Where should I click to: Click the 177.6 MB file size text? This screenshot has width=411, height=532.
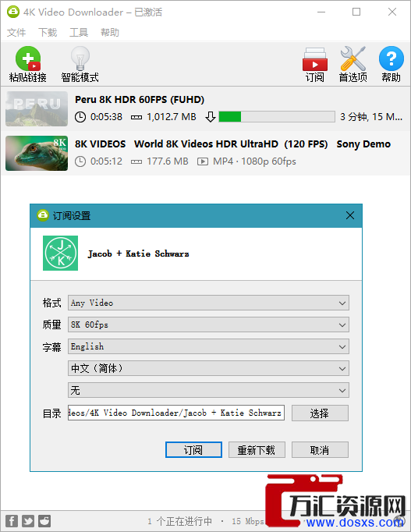[168, 161]
